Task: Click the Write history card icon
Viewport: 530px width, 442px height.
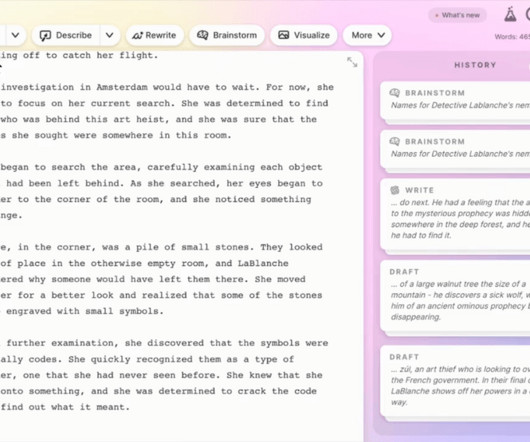Action: click(x=394, y=190)
